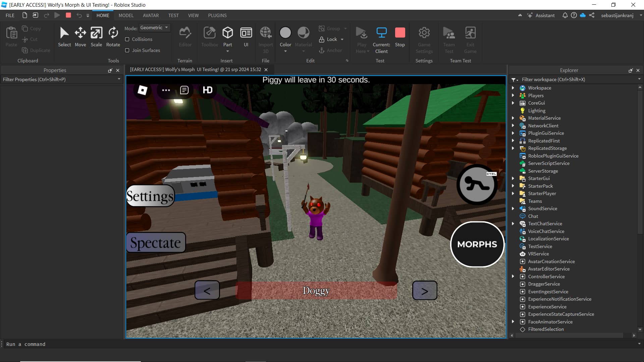Activate the Rotate tool

tap(113, 37)
